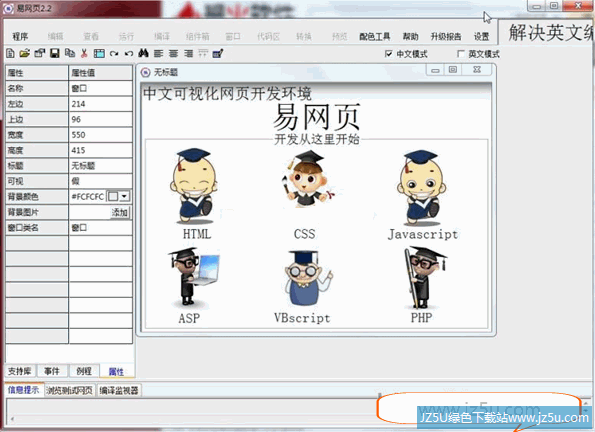Select the 属性 tab
The height and width of the screenshot is (432, 595).
pyautogui.click(x=116, y=372)
